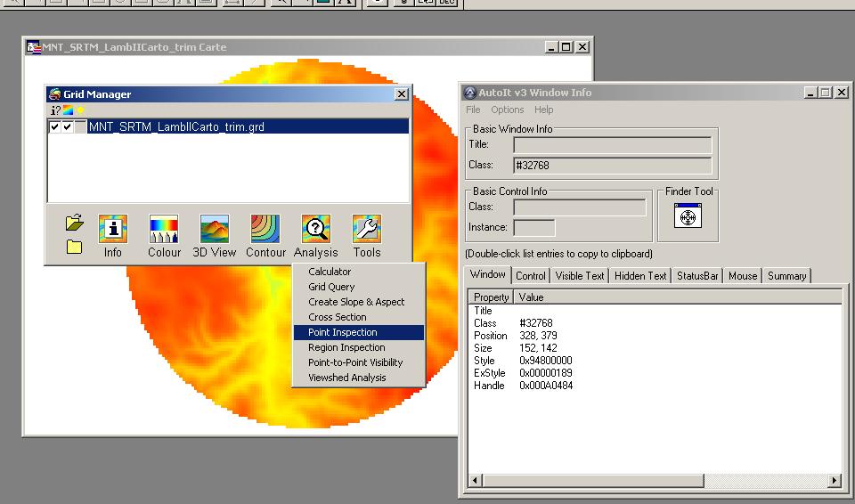Open the Colour tool for the grid

(x=164, y=229)
